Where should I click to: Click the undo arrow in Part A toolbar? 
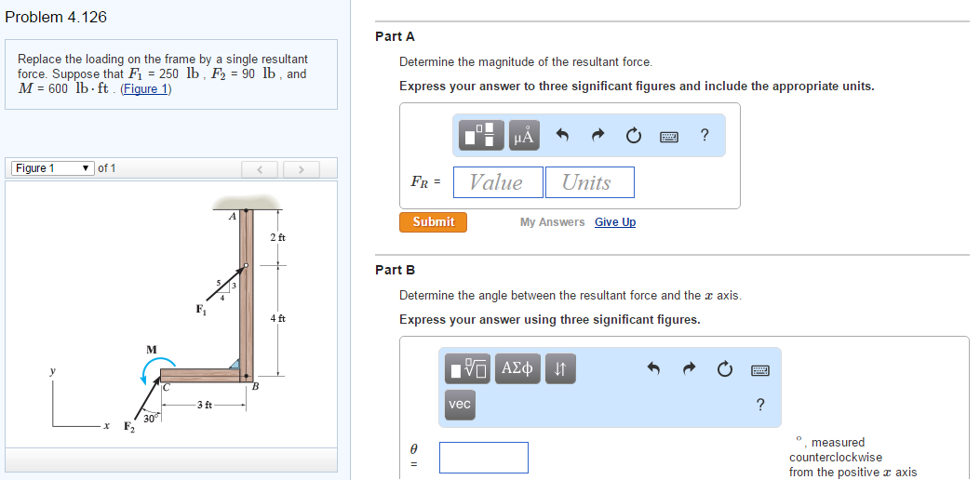[x=563, y=135]
